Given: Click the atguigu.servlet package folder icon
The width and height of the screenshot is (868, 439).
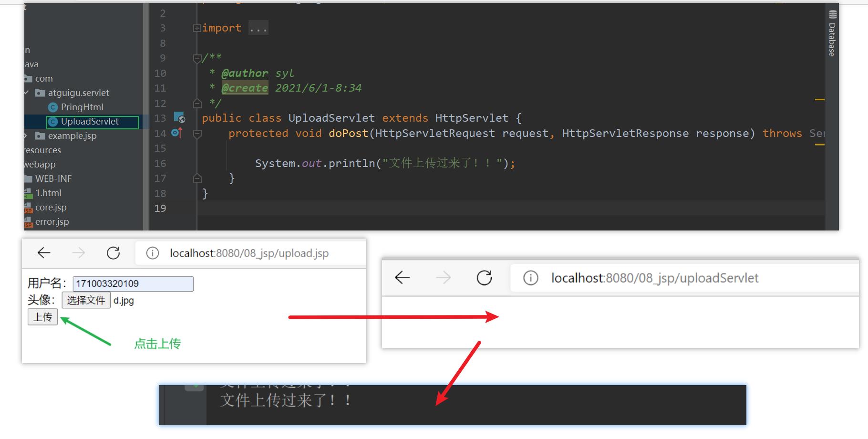Looking at the screenshot, I should [40, 93].
